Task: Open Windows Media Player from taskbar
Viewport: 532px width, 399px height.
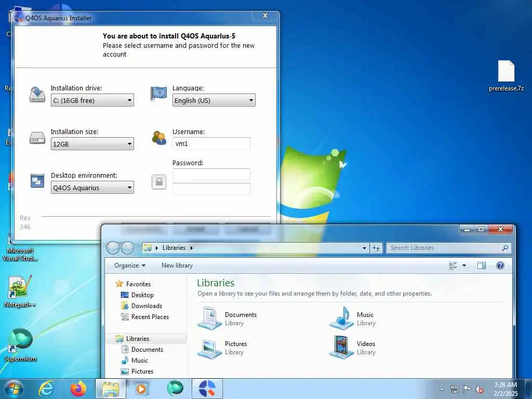Action: (141, 389)
